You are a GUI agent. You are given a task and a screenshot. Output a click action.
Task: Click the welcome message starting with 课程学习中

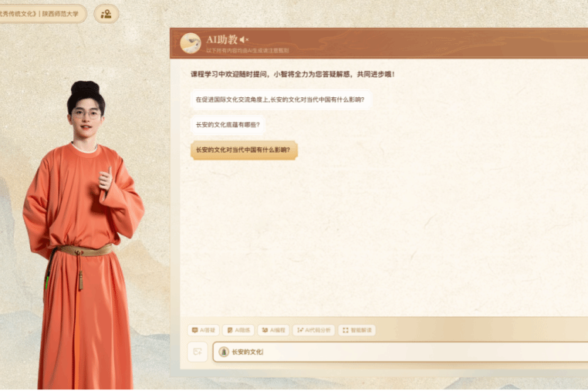coord(292,74)
